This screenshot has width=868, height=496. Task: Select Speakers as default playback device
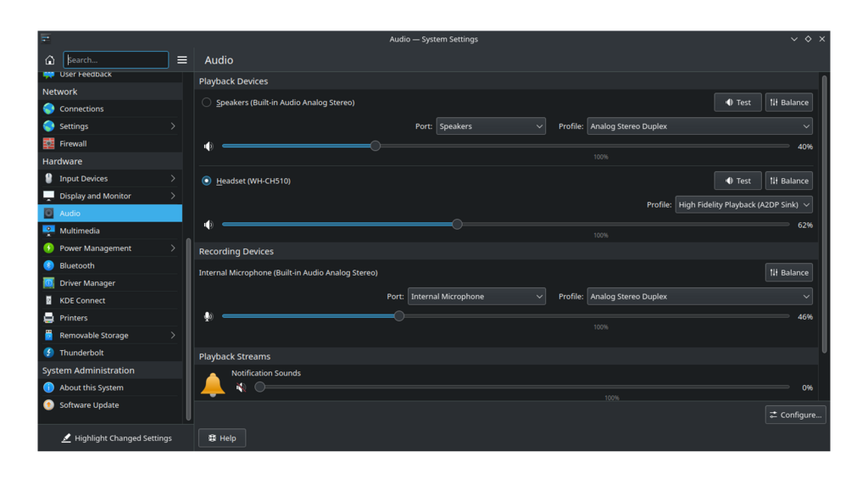207,103
